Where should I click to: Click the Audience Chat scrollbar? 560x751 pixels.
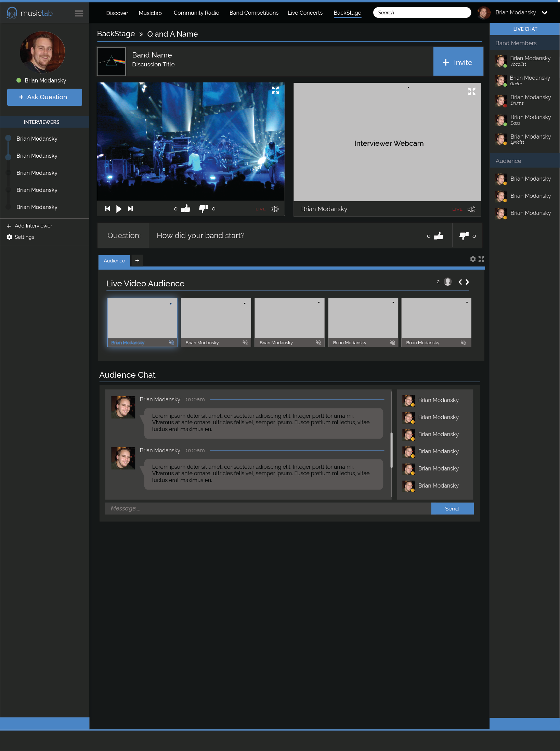(391, 450)
